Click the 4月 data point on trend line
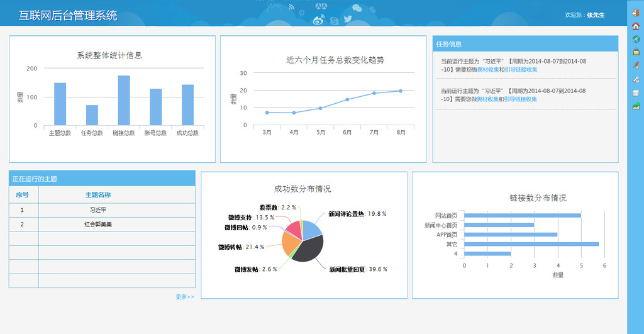This screenshot has width=644, height=334. coord(294,113)
